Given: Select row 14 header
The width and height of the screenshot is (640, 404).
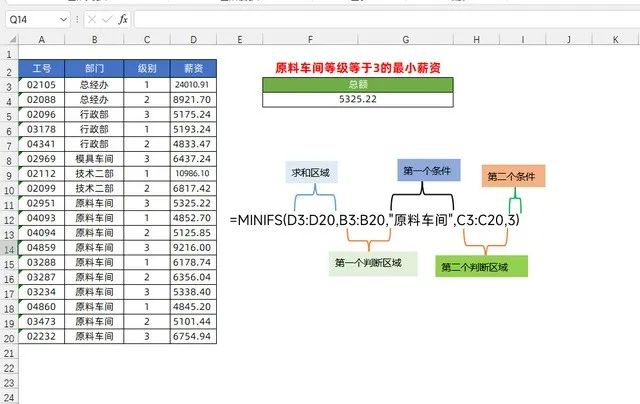Looking at the screenshot, I should [9, 247].
